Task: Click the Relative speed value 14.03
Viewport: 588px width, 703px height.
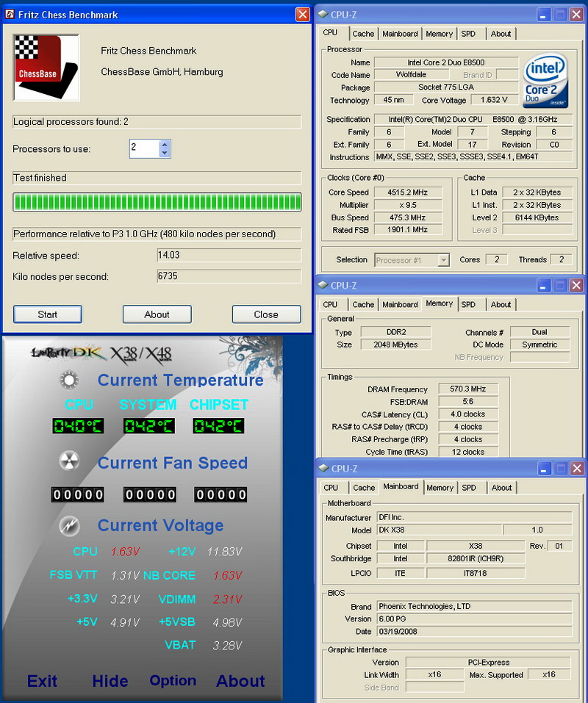Action: click(x=229, y=255)
